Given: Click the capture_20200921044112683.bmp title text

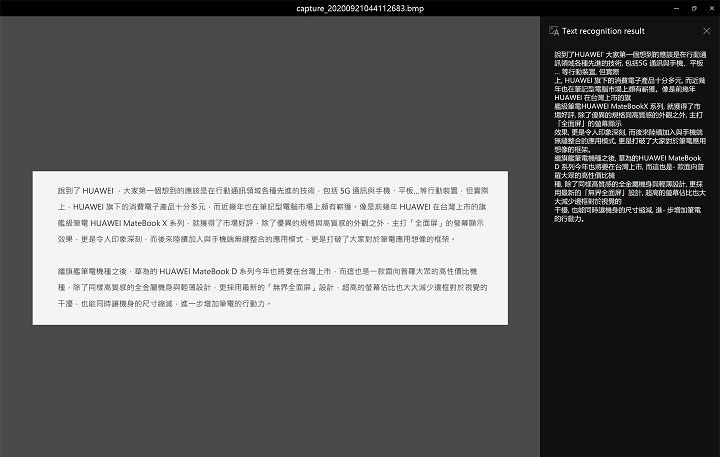Looking at the screenshot, I should [x=360, y=8].
